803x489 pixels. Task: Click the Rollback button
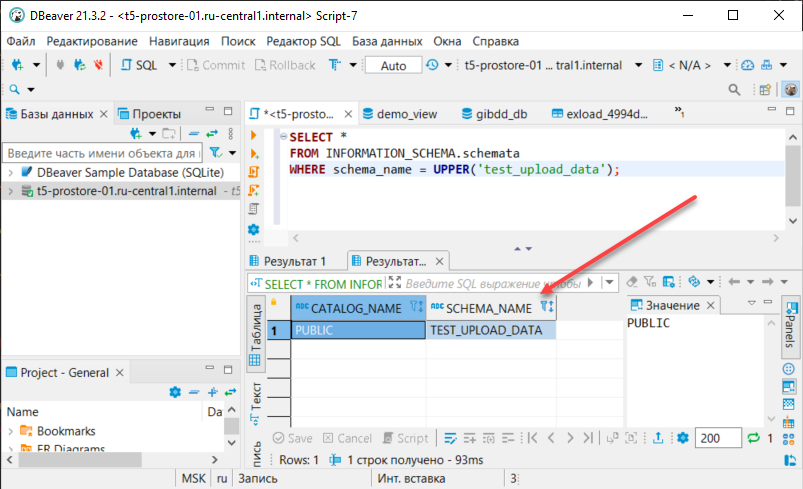pos(285,65)
